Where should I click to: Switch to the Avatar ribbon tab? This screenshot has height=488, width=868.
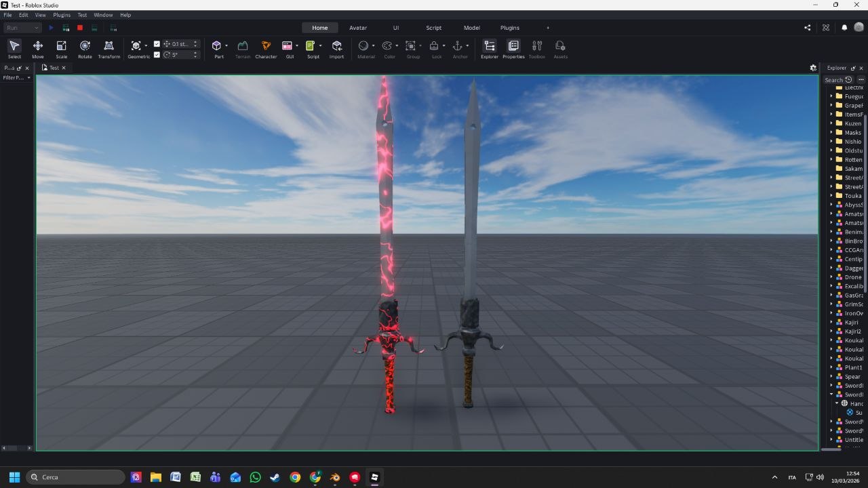tap(357, 28)
